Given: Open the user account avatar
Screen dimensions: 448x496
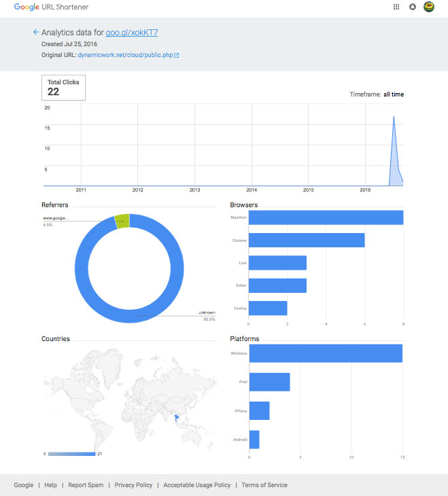Looking at the screenshot, I should [429, 7].
